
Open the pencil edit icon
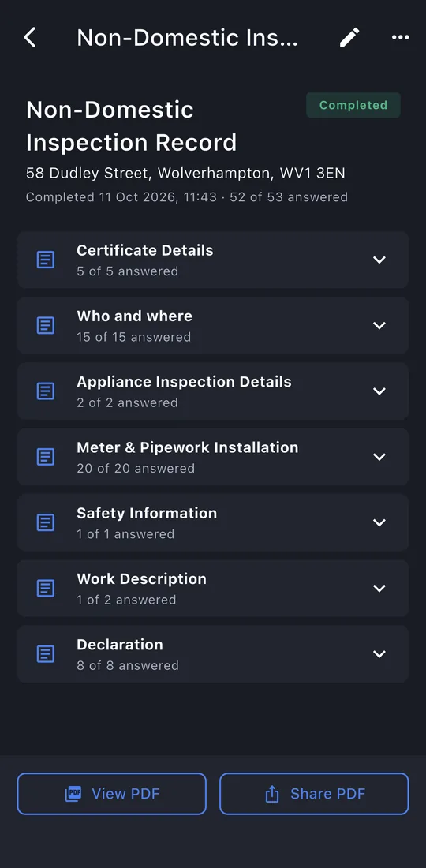point(349,38)
